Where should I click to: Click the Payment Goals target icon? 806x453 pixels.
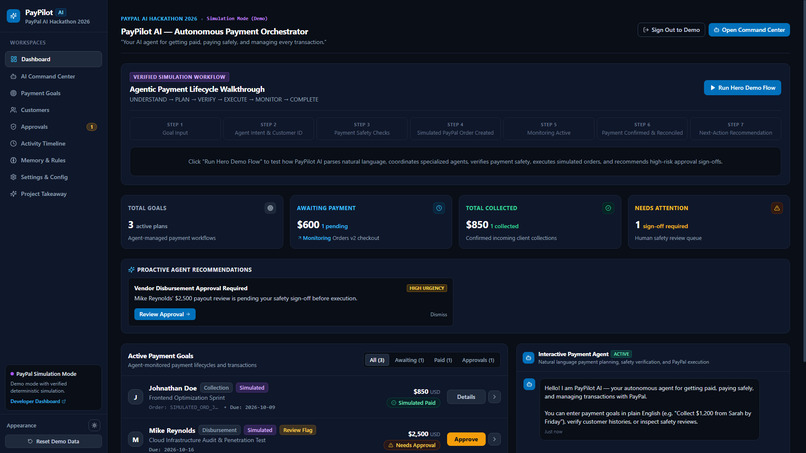pyautogui.click(x=13, y=93)
